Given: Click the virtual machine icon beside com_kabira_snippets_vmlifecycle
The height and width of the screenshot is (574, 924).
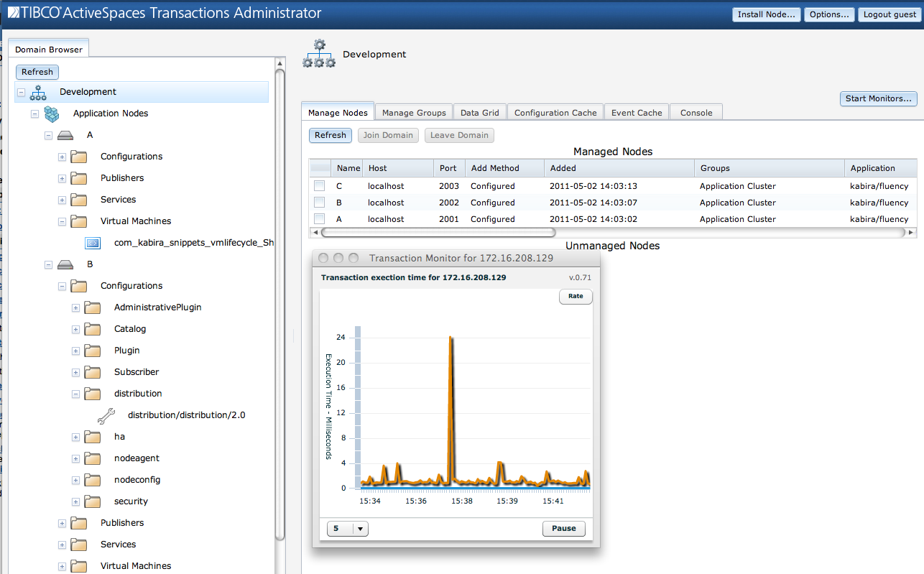Looking at the screenshot, I should tap(92, 243).
